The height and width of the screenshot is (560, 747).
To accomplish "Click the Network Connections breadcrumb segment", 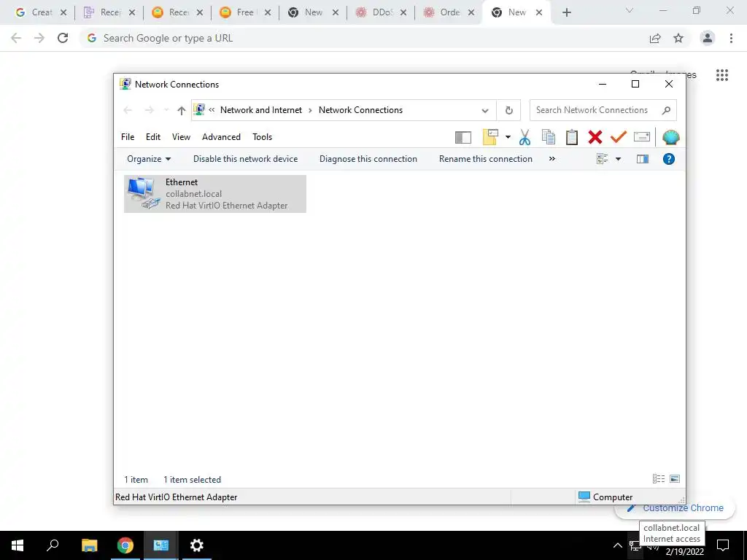I will click(x=360, y=110).
